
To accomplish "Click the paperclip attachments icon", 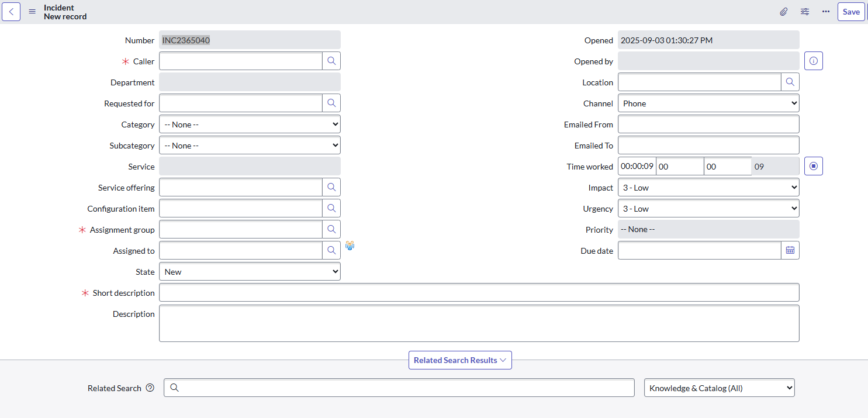I will pyautogui.click(x=784, y=12).
